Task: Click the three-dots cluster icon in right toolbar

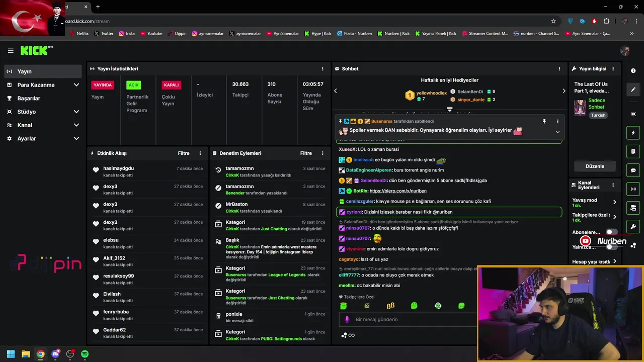Action: [633, 245]
